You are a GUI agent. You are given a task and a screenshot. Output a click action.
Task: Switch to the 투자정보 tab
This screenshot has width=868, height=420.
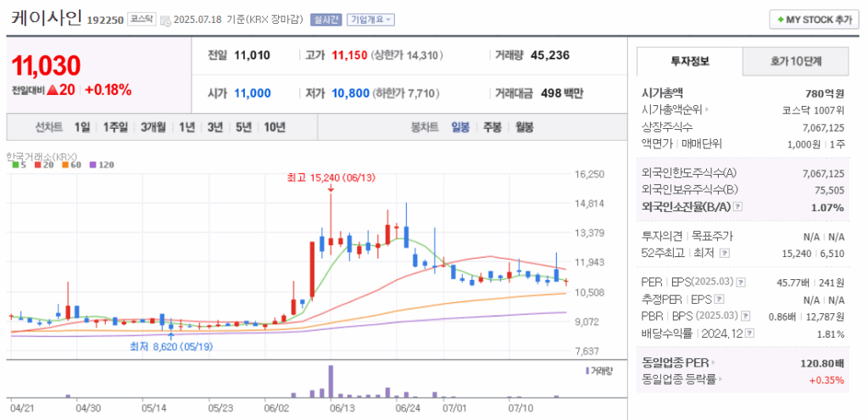(x=689, y=61)
